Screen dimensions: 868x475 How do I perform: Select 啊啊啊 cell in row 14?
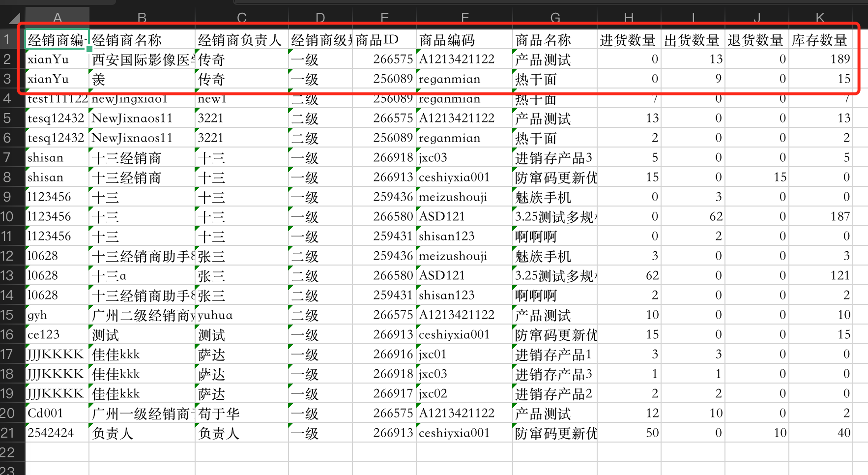click(x=555, y=295)
